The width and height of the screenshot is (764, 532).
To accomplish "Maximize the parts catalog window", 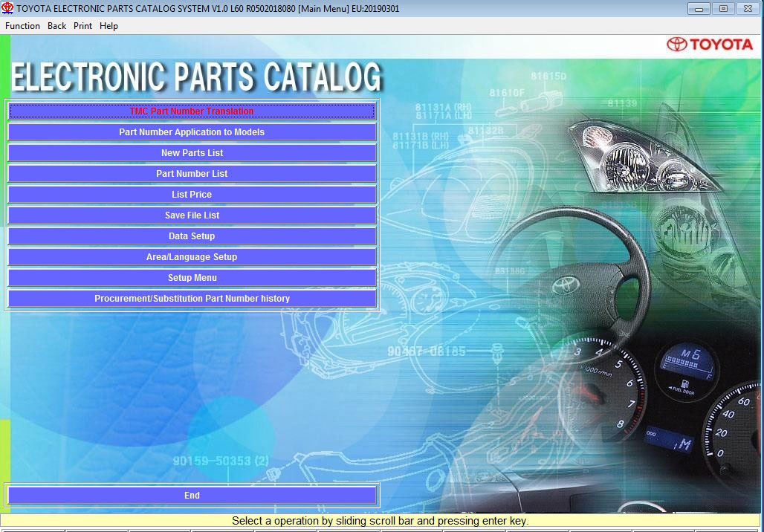I will 722,8.
